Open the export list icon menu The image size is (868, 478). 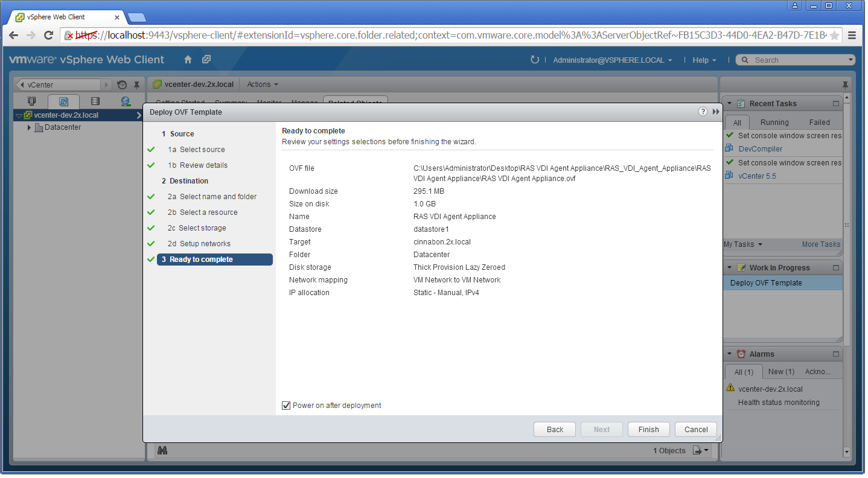(701, 450)
